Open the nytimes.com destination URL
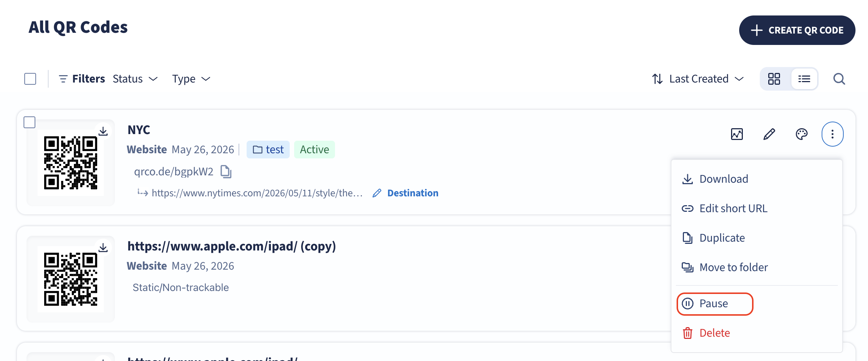The image size is (868, 361). click(x=257, y=193)
